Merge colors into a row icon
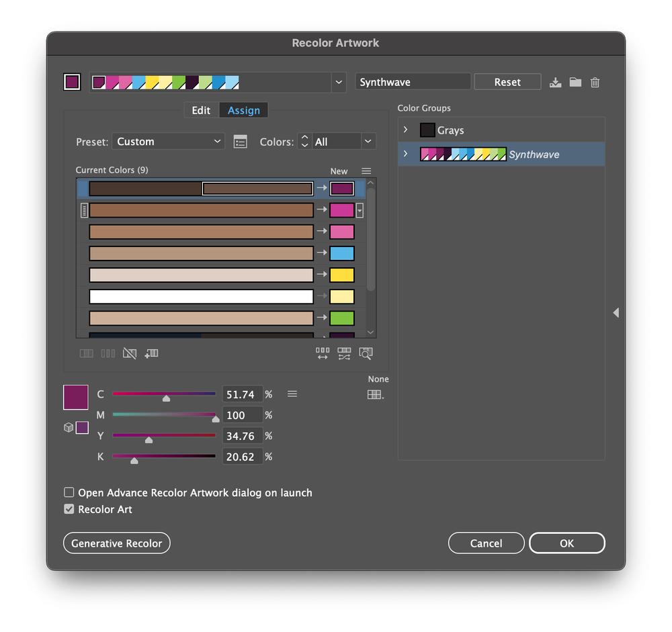The image size is (672, 632). coord(86,353)
